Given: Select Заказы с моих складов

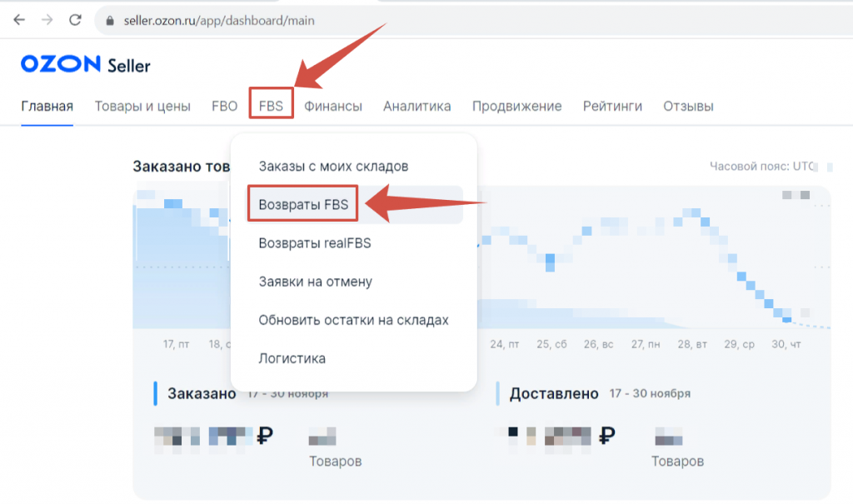Looking at the screenshot, I should coord(333,166).
